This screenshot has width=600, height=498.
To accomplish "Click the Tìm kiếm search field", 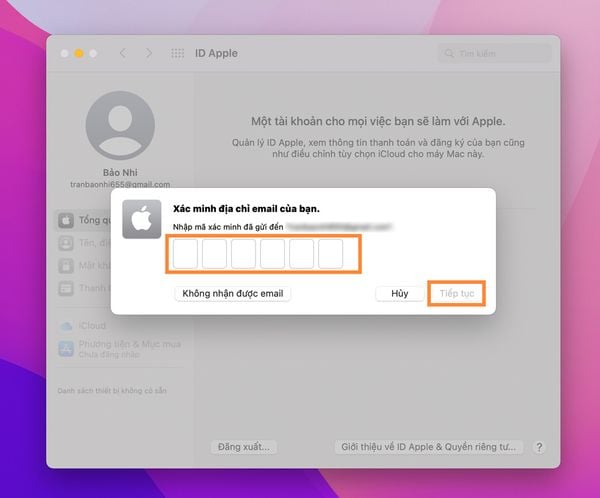I will point(494,53).
